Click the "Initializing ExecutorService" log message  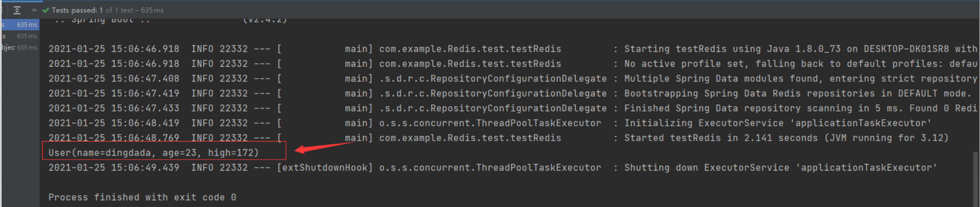(777, 123)
